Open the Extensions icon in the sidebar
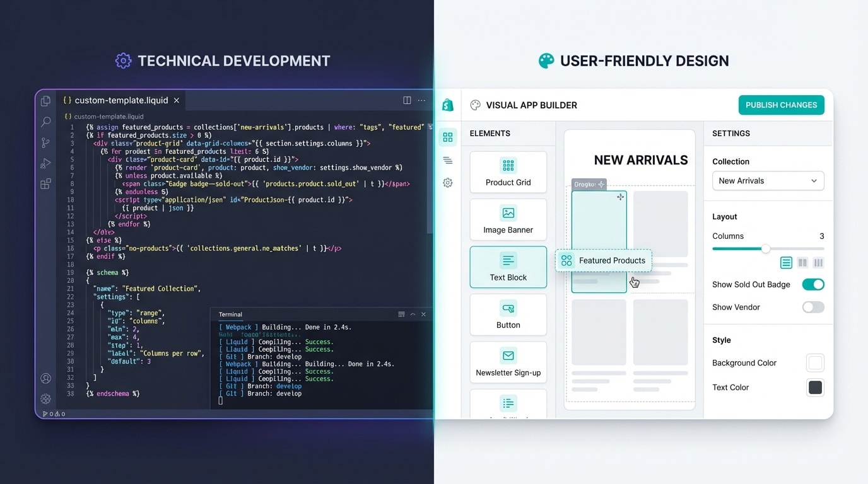868x484 pixels. [45, 183]
